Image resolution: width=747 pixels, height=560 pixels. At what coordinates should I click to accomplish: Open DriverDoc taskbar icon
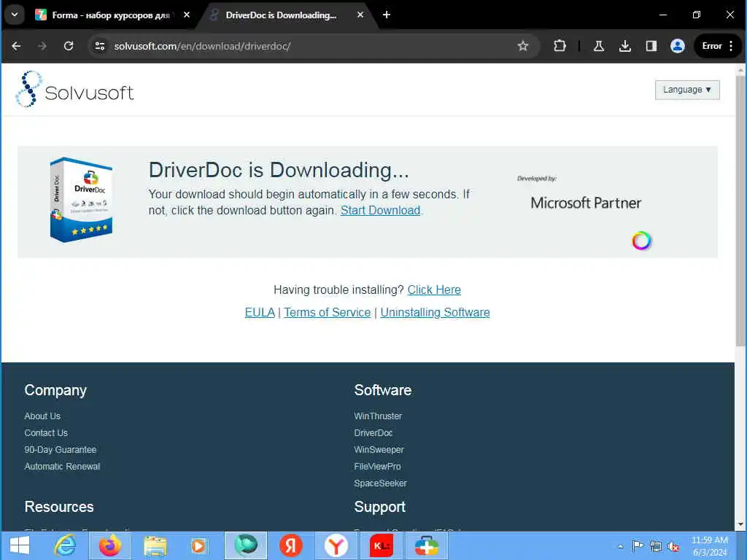pyautogui.click(x=426, y=545)
